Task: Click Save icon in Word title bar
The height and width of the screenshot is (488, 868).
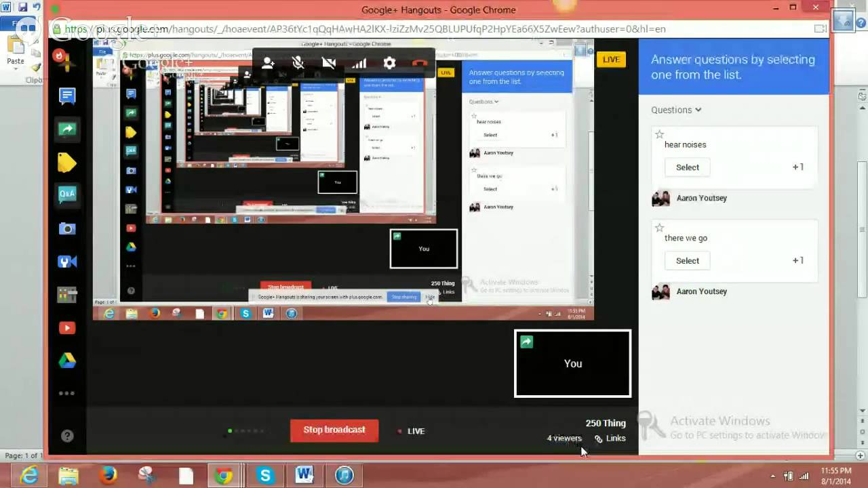Action: point(22,7)
